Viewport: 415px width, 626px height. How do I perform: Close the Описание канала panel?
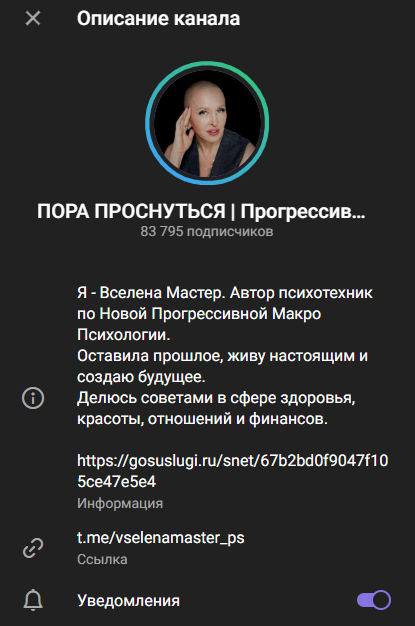[33, 18]
